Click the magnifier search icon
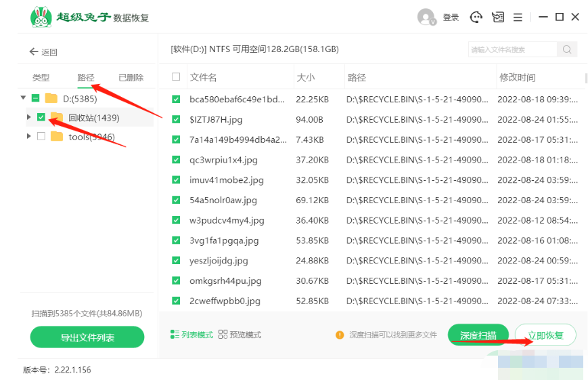The height and width of the screenshot is (380, 588). (566, 49)
